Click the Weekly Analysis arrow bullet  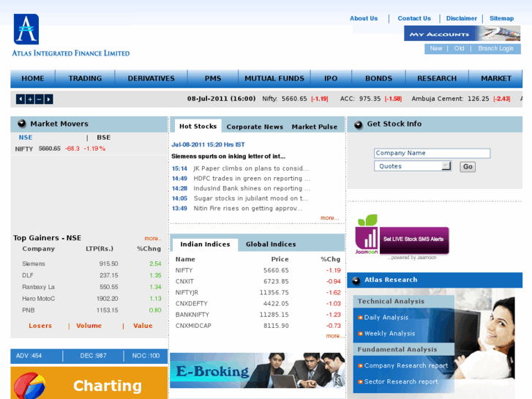(x=360, y=333)
